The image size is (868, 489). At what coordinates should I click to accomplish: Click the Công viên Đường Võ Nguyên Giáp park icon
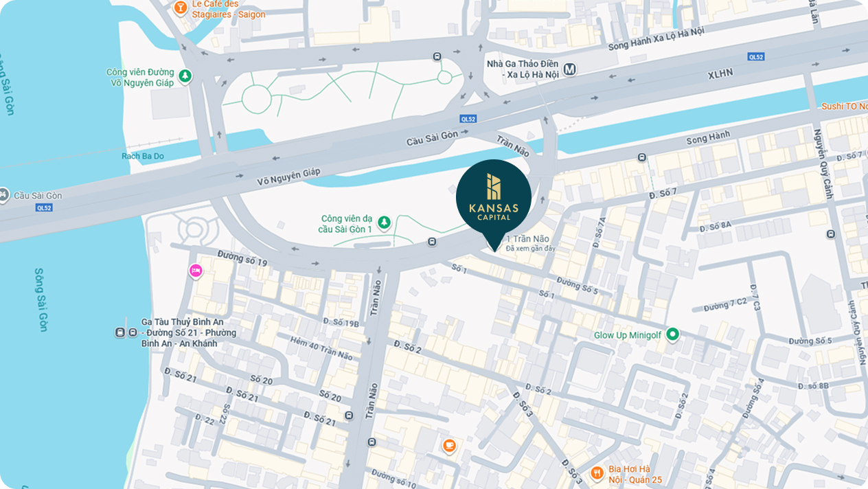click(x=185, y=76)
